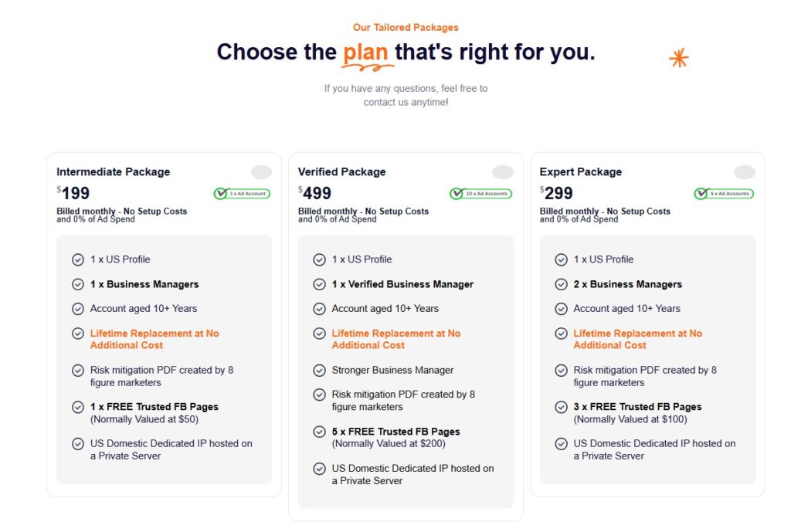Click Lifetime Replacement text in Expert Package
Image resolution: width=791 pixels, height=532 pixels.
[x=637, y=339]
